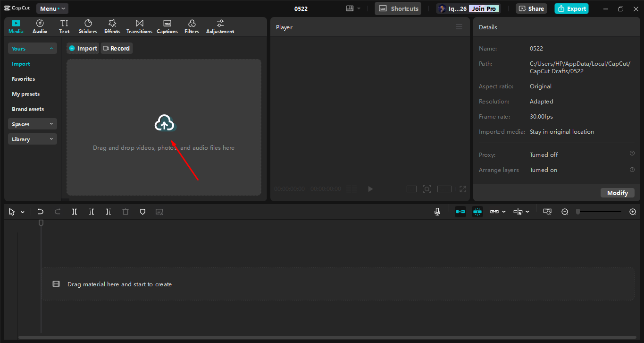Open the Text panel tab
The height and width of the screenshot is (343, 644).
(64, 26)
